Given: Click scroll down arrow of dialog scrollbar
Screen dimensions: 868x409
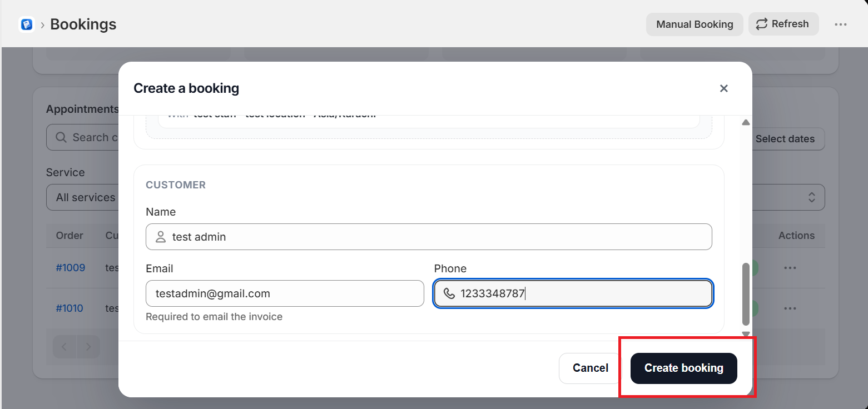Looking at the screenshot, I should pos(746,334).
